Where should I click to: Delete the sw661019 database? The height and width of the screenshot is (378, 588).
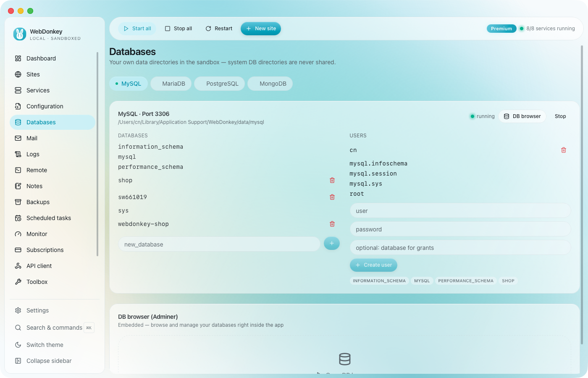coord(332,197)
